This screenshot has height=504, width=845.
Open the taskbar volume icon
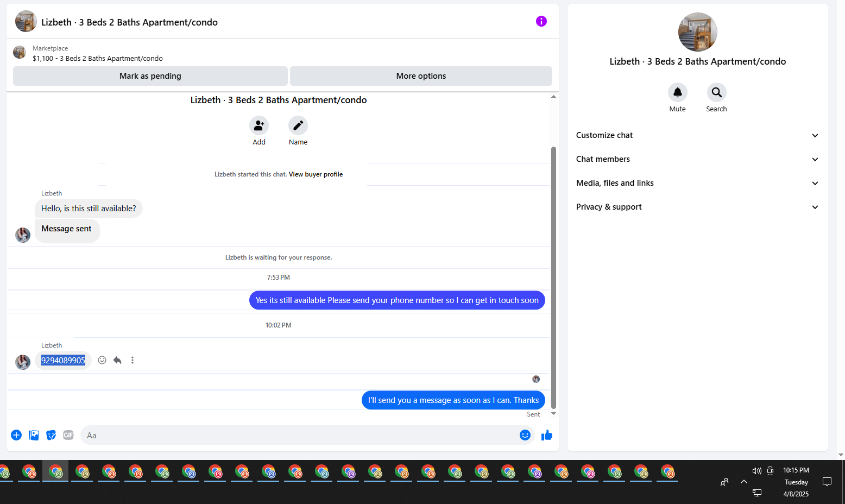(756, 471)
